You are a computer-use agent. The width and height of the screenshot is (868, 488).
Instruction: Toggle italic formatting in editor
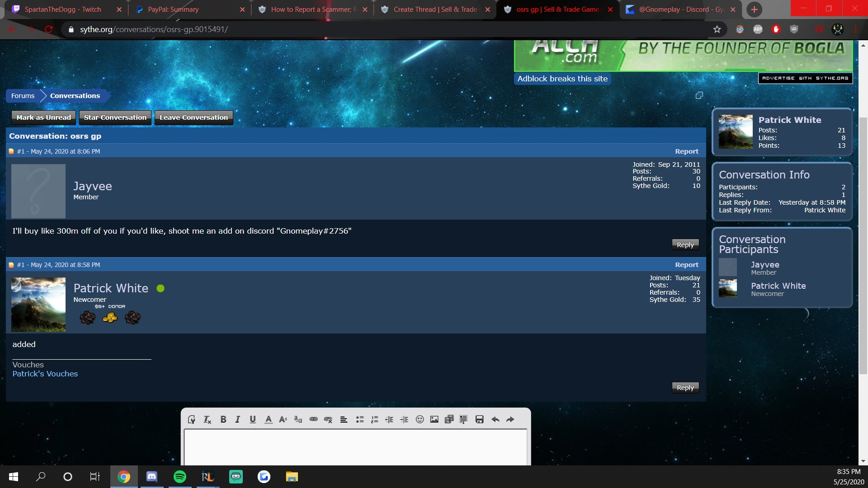pos(237,419)
